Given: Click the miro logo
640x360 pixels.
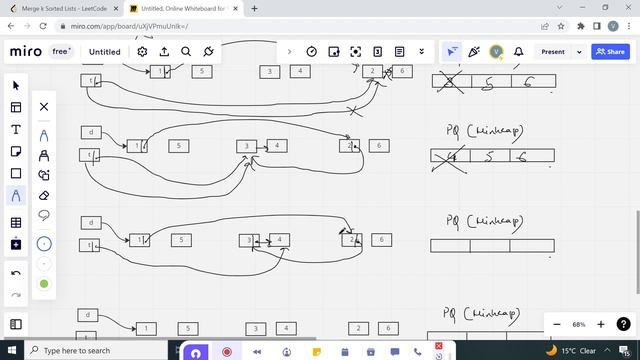Looking at the screenshot, I should [x=26, y=52].
